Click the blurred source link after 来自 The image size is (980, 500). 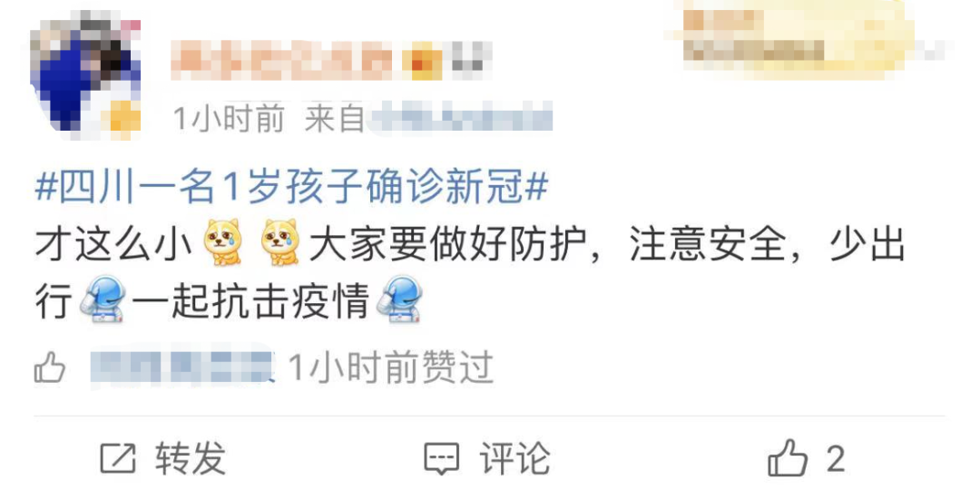[461, 117]
